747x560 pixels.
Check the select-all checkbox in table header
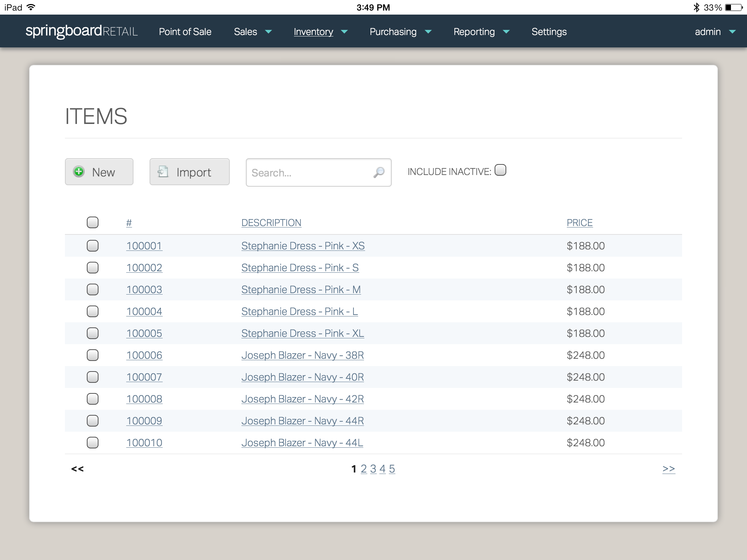(x=93, y=222)
